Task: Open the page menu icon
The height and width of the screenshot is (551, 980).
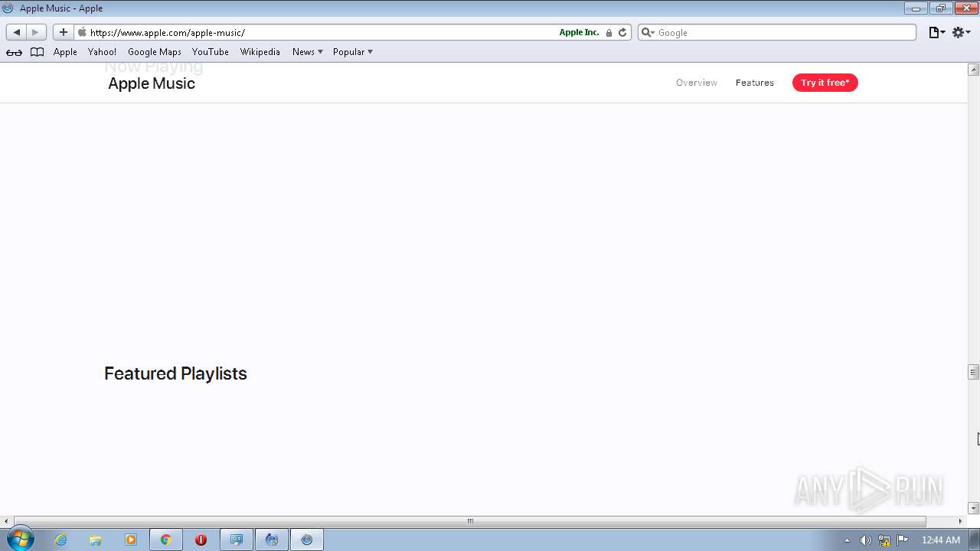Action: click(x=937, y=32)
